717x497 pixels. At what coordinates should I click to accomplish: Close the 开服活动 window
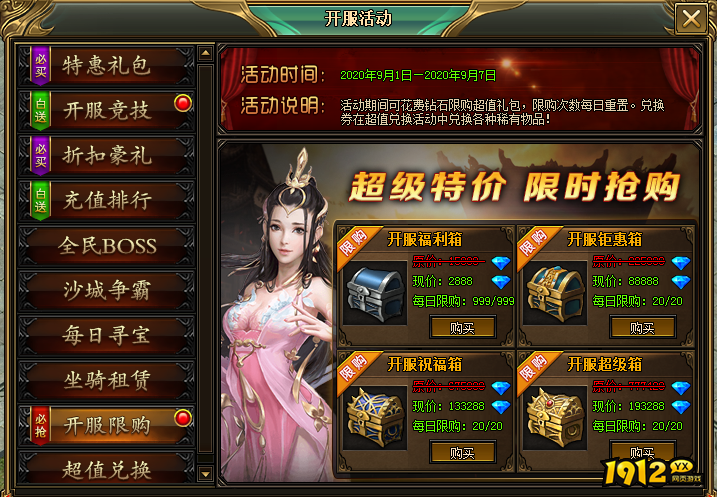point(691,19)
